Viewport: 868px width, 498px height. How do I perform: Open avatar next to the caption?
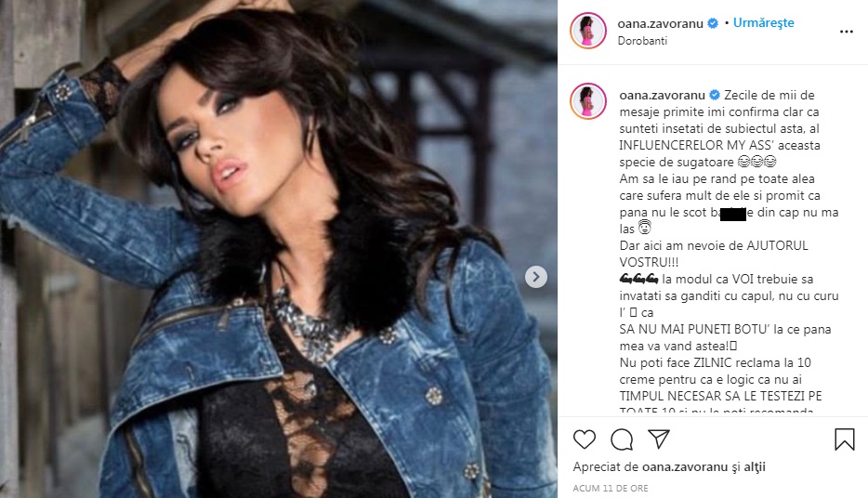pyautogui.click(x=588, y=101)
